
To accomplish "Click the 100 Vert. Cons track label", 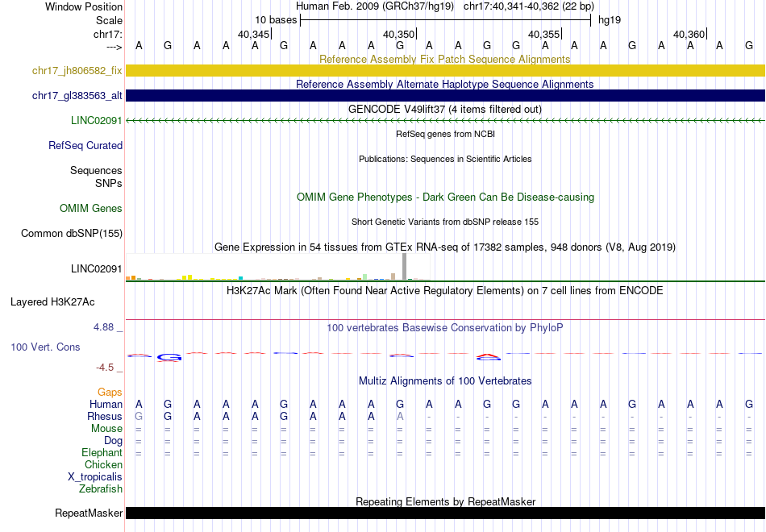I will tap(45, 347).
